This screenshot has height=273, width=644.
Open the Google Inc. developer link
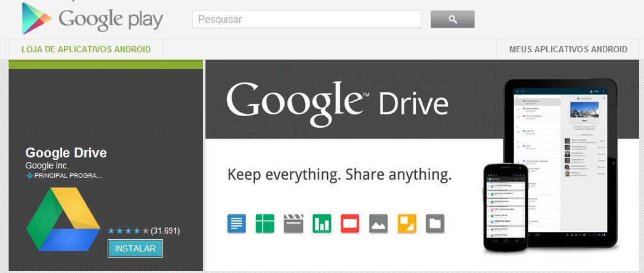pyautogui.click(x=47, y=166)
